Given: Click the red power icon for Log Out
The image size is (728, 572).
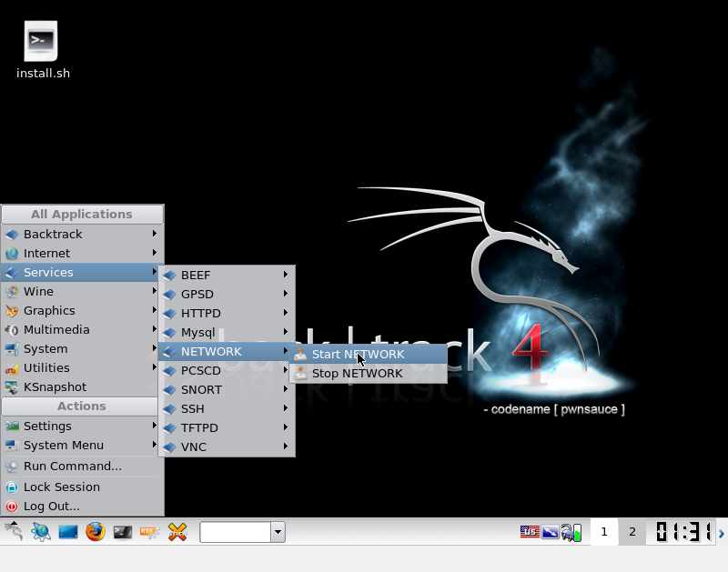Looking at the screenshot, I should tap(12, 507).
